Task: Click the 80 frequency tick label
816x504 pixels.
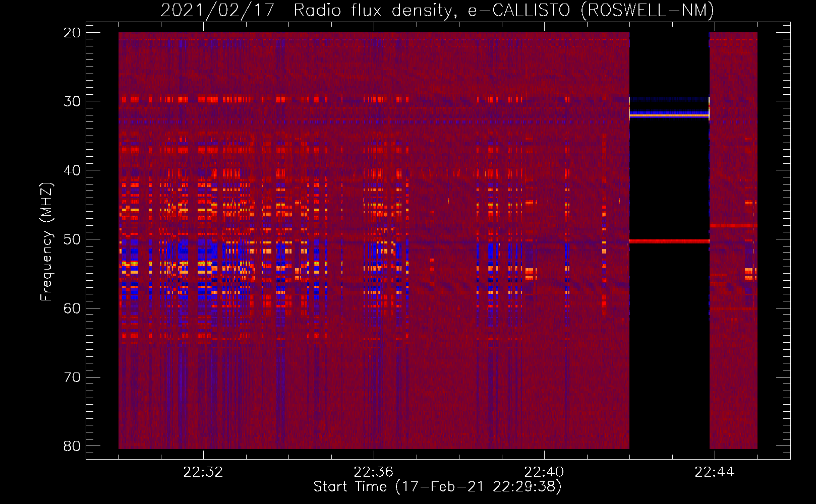Action: point(72,446)
